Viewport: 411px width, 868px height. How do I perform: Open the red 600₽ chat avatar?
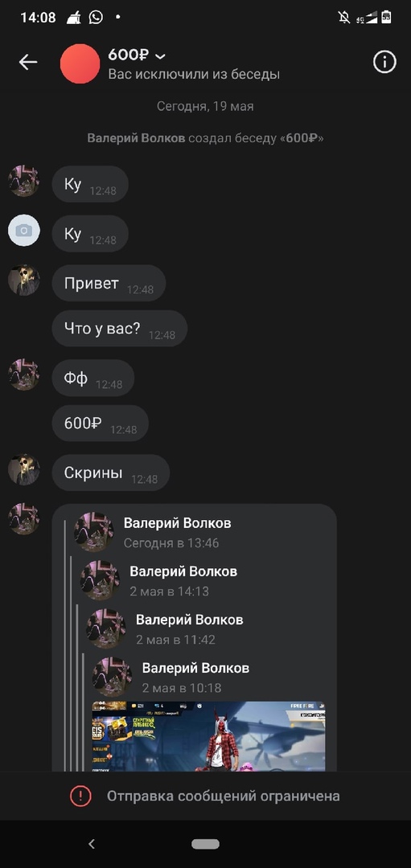click(80, 63)
